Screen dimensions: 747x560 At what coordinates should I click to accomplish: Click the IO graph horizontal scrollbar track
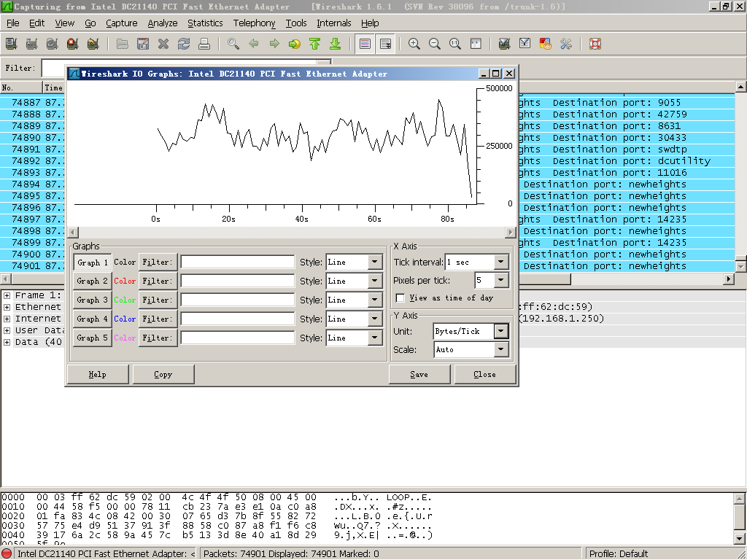tap(292, 233)
